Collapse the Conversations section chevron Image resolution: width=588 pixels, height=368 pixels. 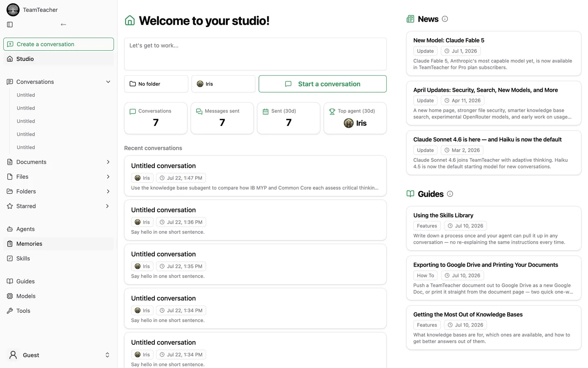pyautogui.click(x=108, y=82)
